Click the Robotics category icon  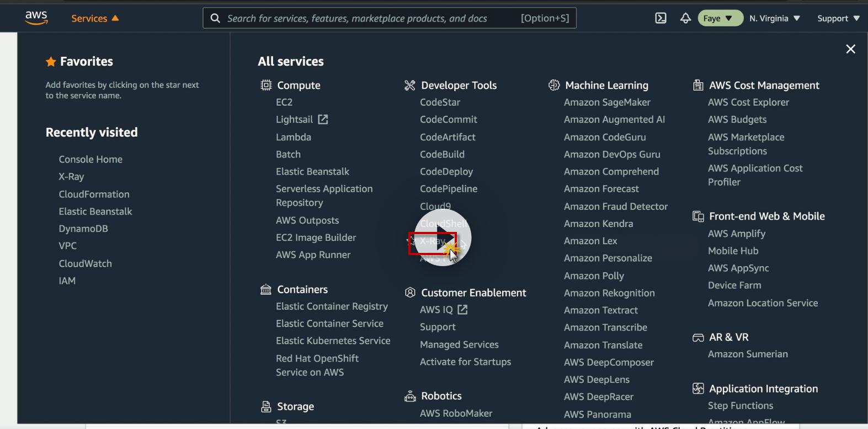409,396
